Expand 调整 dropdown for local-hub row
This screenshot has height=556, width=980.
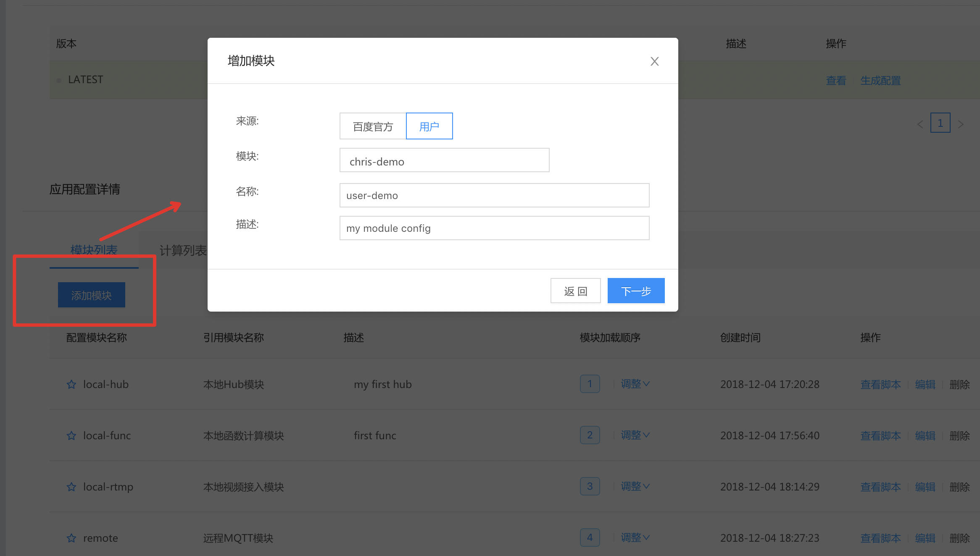635,384
